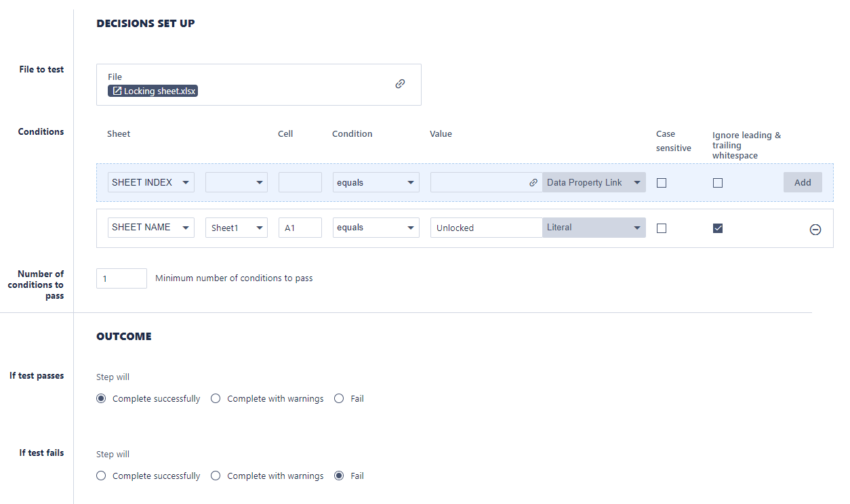Open the Data Property Link type dropdown
The image size is (850, 504).
pos(594,182)
